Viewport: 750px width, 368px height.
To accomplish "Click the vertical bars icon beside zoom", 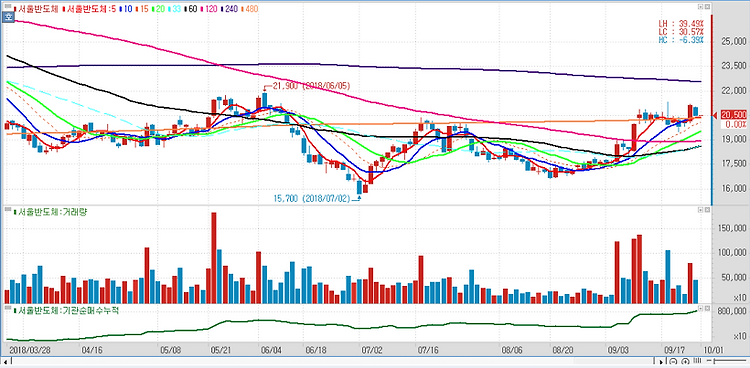I will [697, 360].
